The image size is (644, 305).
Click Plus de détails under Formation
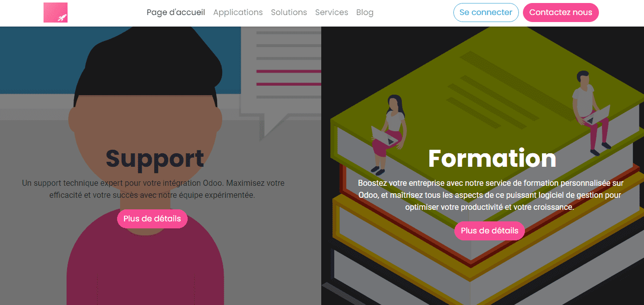click(x=489, y=231)
